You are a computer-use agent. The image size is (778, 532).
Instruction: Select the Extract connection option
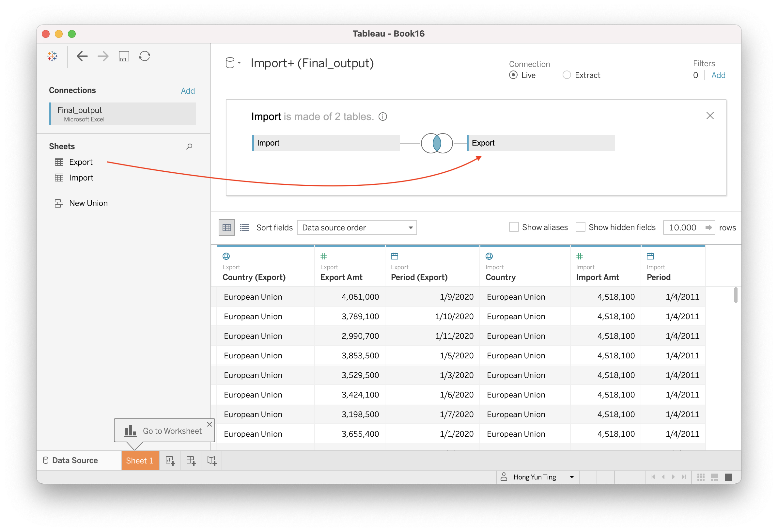coord(567,75)
